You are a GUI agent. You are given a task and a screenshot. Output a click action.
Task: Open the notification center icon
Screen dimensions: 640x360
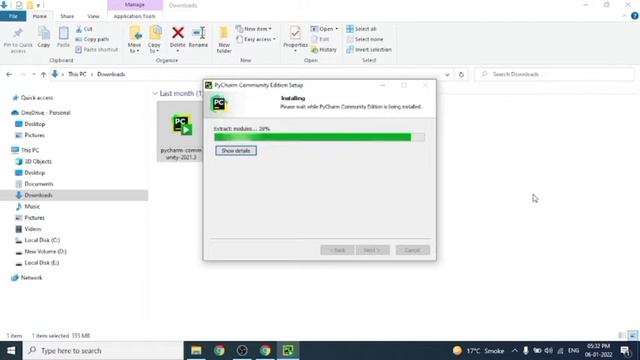[625, 351]
